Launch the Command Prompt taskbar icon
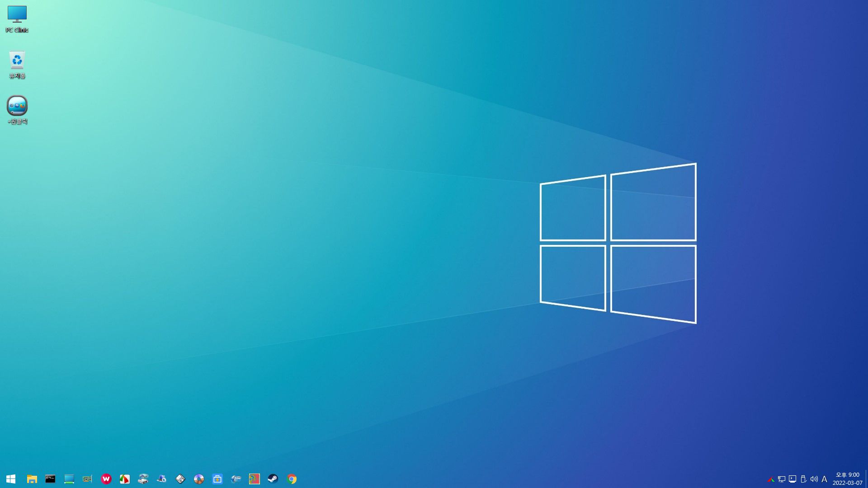Screen dimensions: 868x488 click(50, 479)
